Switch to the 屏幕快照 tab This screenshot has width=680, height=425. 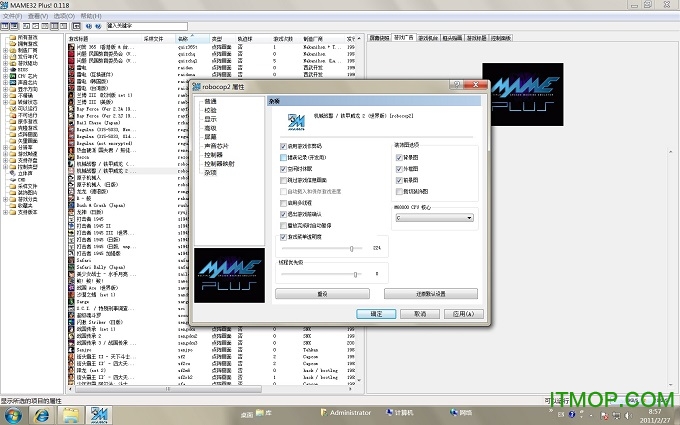[x=379, y=38]
